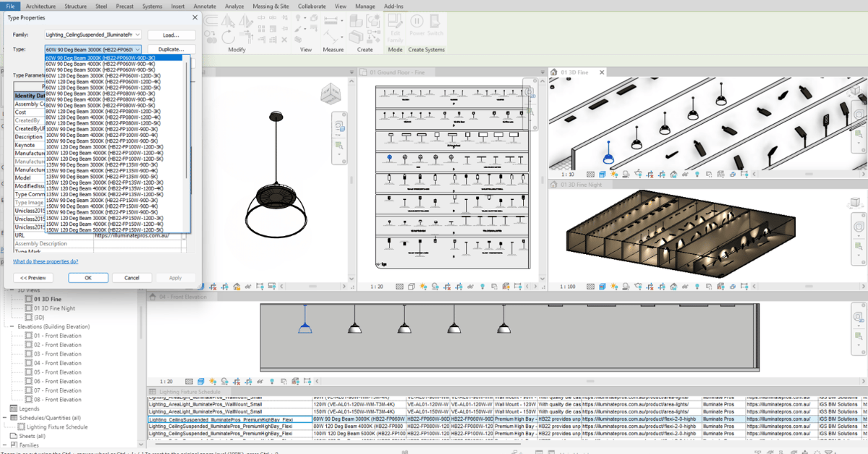Click the Duplicate... button
Image resolution: width=868 pixels, height=454 pixels.
pos(171,49)
